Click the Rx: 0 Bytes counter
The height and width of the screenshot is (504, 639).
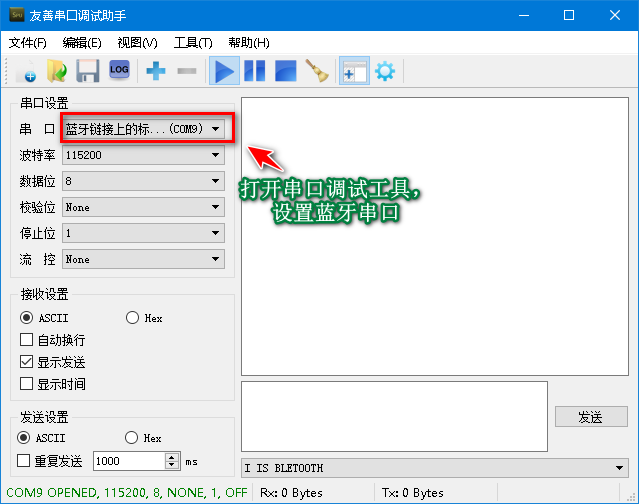coord(291,493)
